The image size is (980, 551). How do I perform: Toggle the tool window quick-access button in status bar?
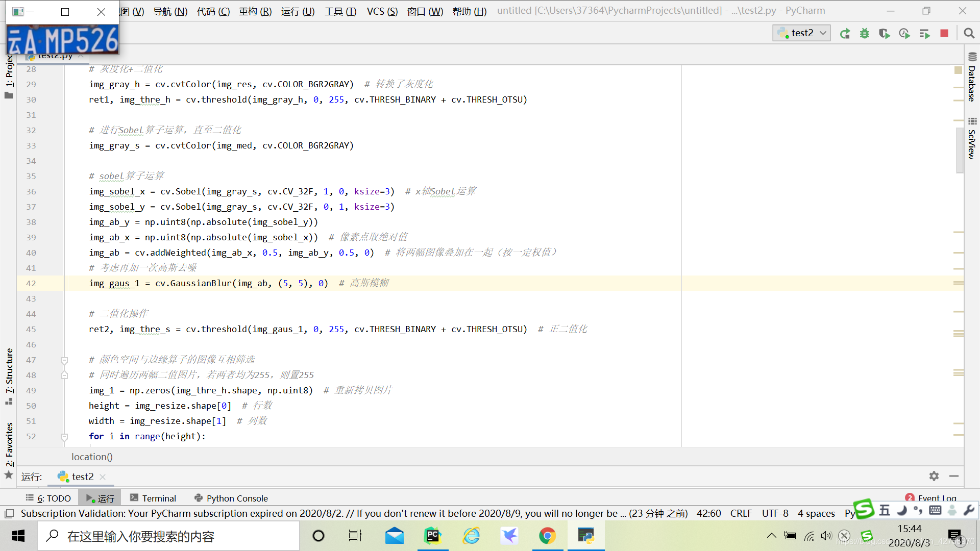pyautogui.click(x=9, y=513)
